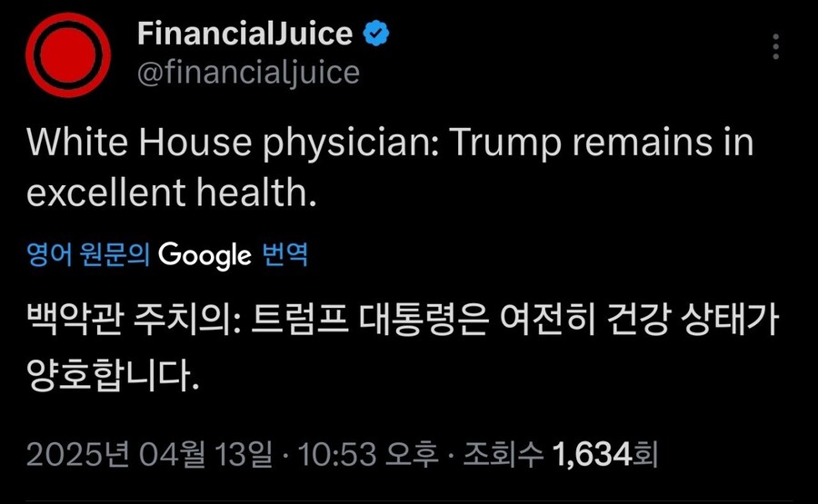818x504 pixels.
Task: Click the '조회수' views label
Action: click(504, 453)
